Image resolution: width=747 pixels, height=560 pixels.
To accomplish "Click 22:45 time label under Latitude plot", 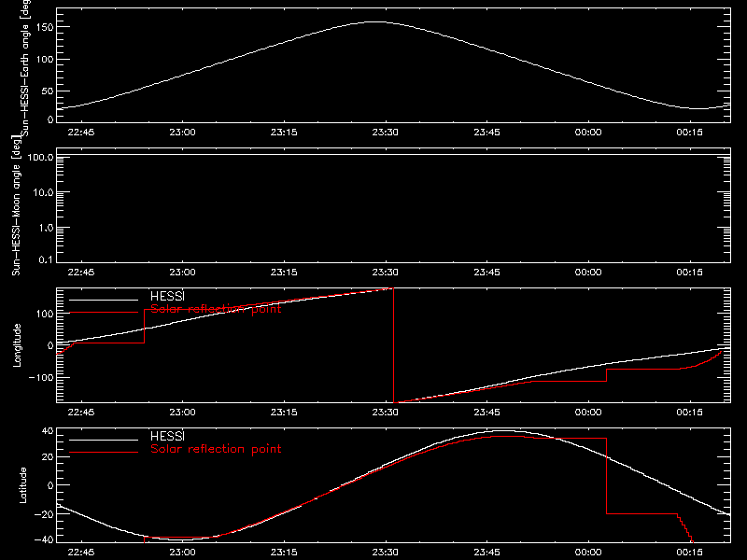I will (81, 553).
